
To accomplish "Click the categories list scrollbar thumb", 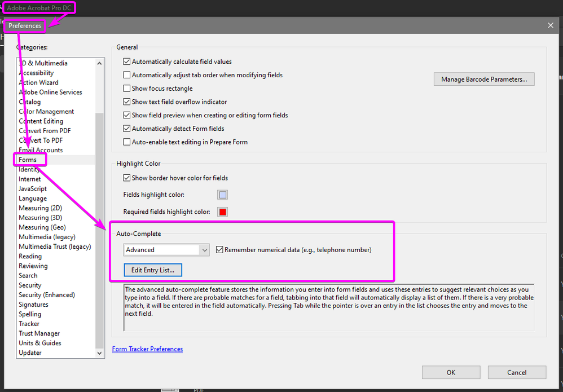I will [x=99, y=230].
